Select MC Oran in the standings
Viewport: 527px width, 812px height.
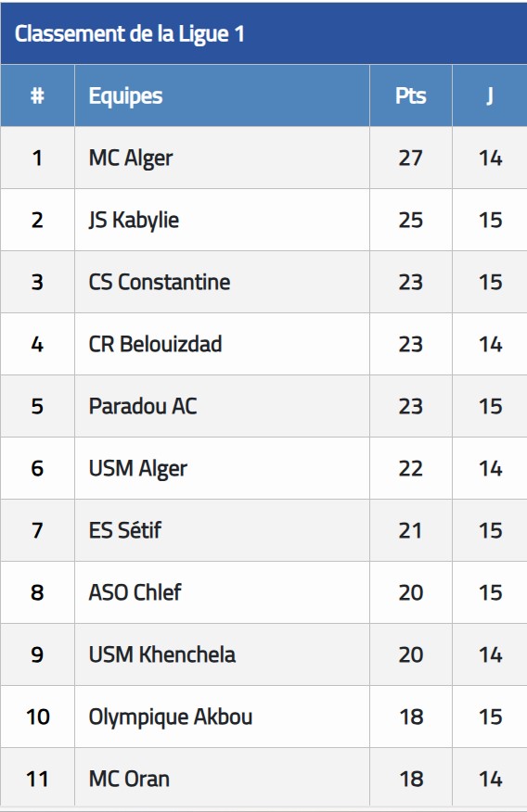pyautogui.click(x=129, y=779)
